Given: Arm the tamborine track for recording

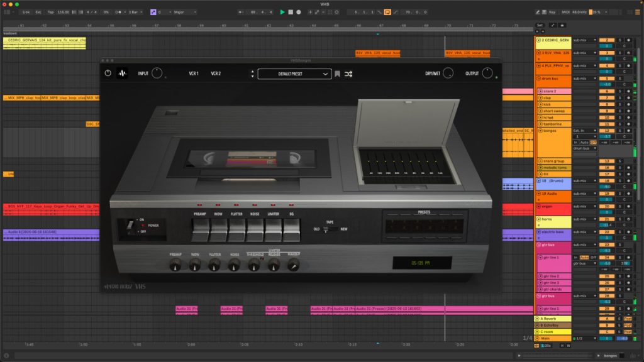Looking at the screenshot, I should click(628, 124).
